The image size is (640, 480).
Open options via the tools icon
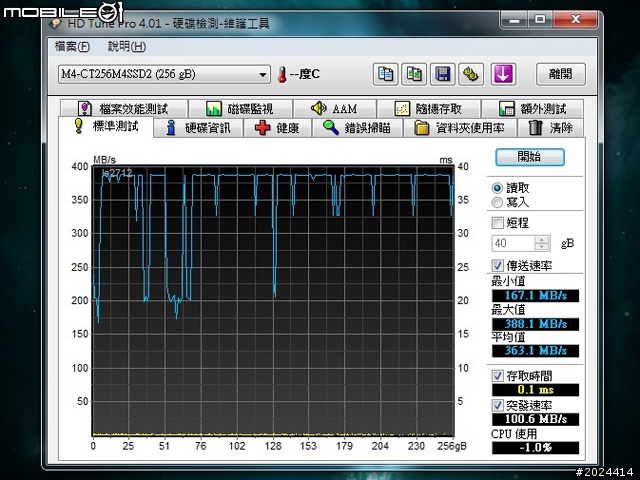tap(471, 74)
